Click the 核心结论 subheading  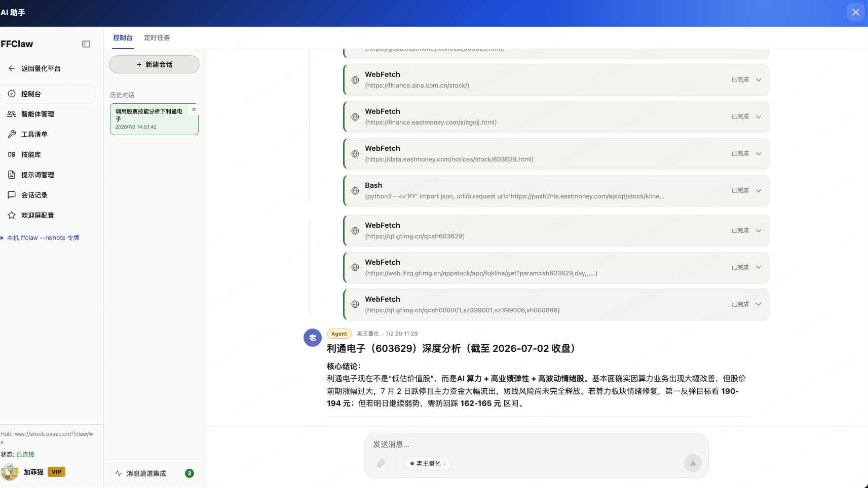click(344, 367)
